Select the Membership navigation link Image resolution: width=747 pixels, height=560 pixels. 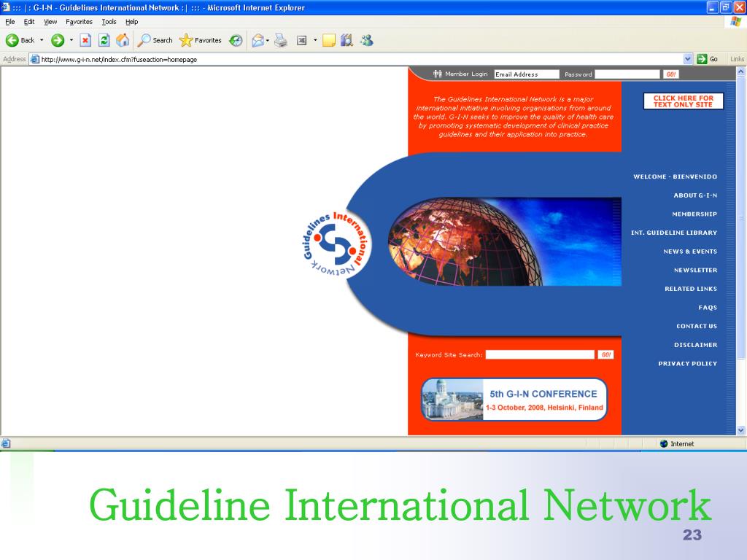click(x=694, y=214)
